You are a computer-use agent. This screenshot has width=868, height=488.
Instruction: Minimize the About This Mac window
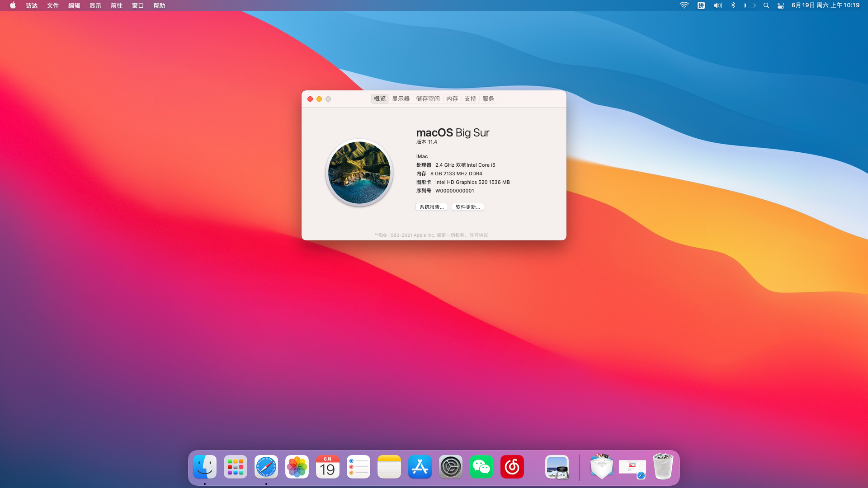coord(319,99)
